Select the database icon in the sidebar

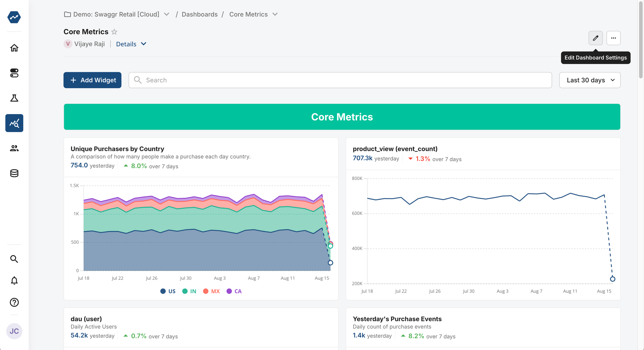[14, 173]
